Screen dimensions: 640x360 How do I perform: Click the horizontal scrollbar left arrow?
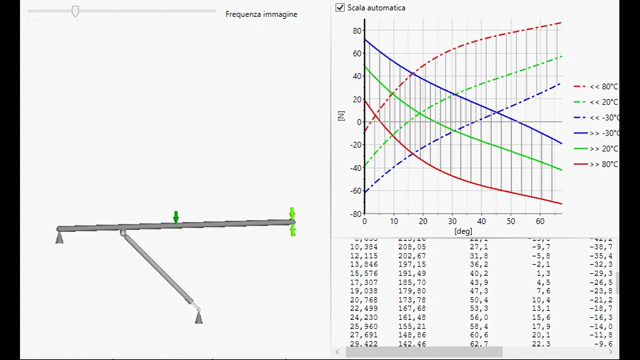tap(338, 352)
